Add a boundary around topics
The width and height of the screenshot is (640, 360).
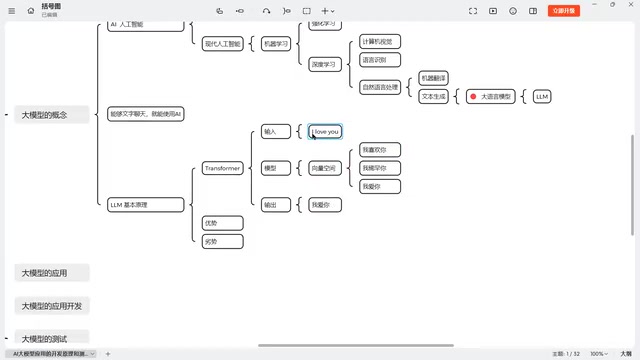tap(307, 11)
